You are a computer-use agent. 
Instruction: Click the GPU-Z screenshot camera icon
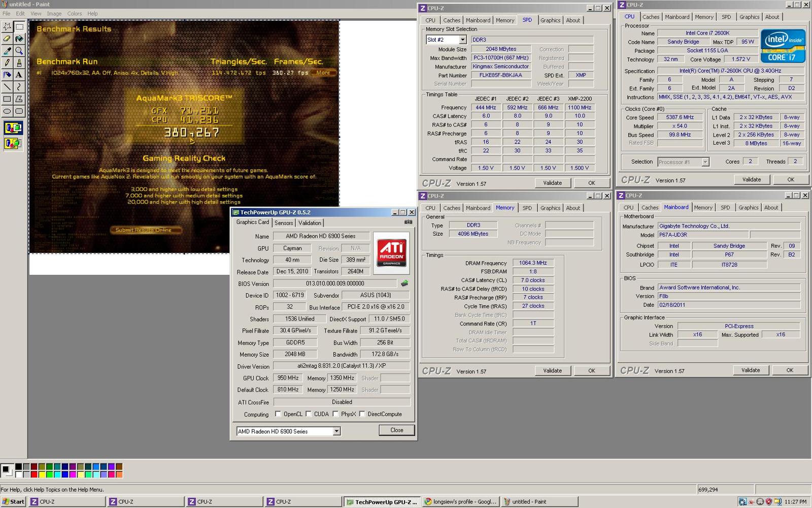pos(408,222)
